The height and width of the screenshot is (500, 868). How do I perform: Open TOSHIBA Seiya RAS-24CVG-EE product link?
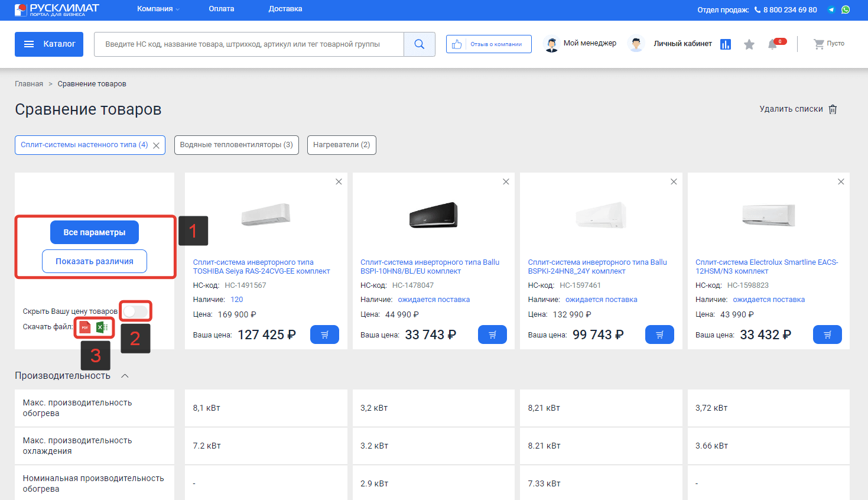[261, 267]
